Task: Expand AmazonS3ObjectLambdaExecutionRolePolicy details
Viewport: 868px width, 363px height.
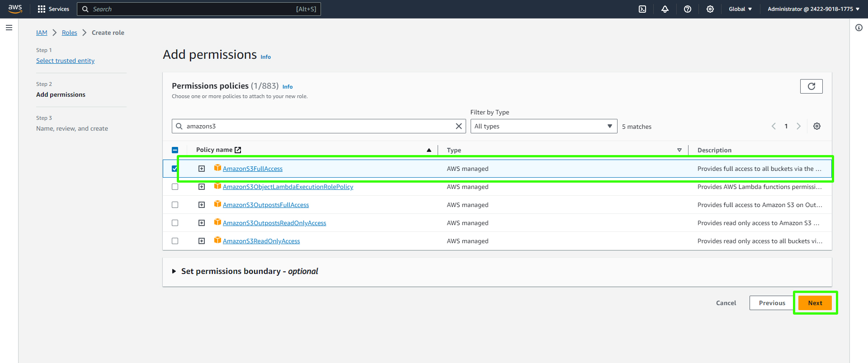Action: tap(202, 187)
